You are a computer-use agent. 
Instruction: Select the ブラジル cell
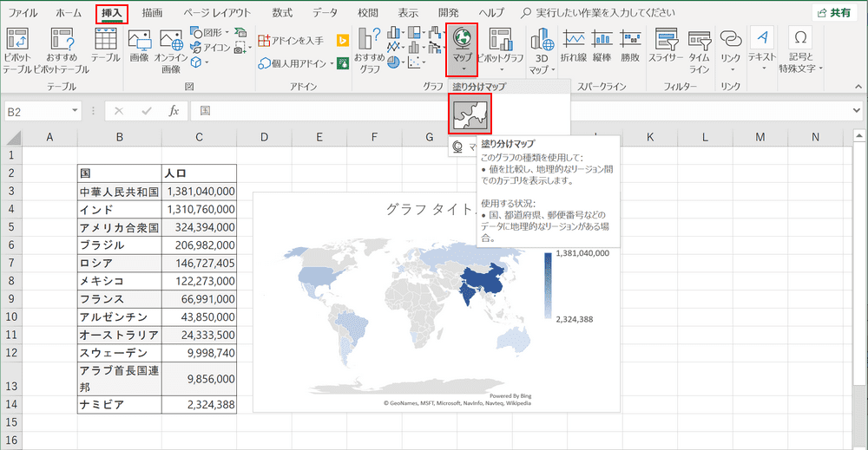(120, 245)
